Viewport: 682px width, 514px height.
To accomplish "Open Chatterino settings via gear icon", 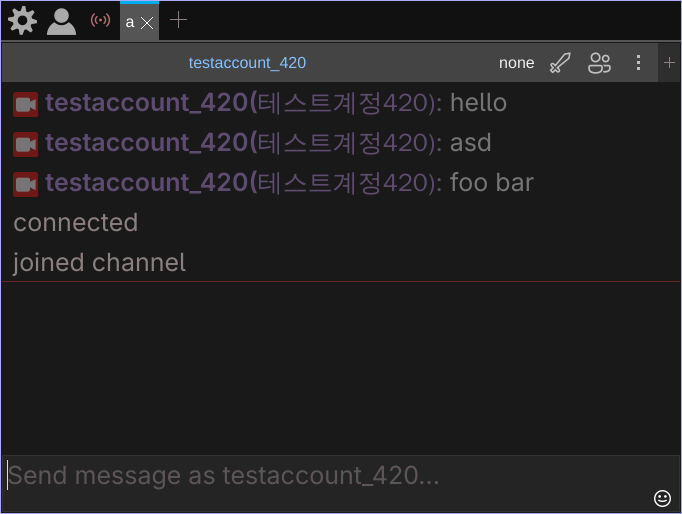I will coord(21,20).
